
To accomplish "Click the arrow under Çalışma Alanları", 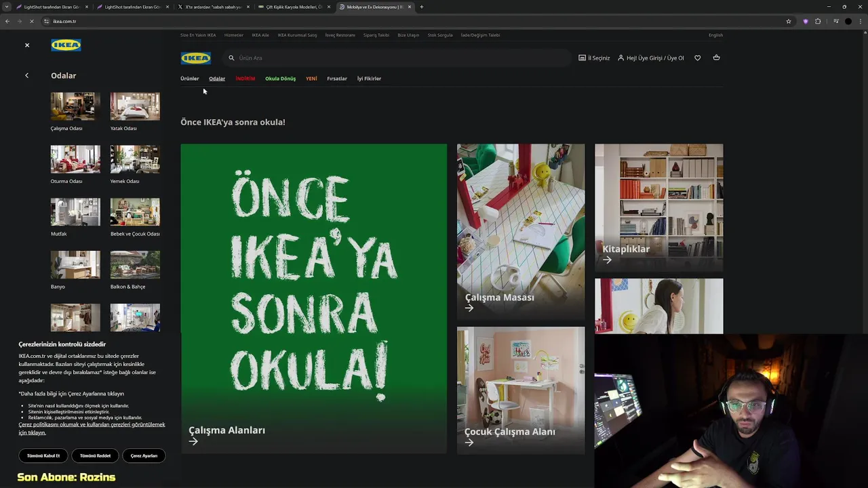I will tap(193, 441).
